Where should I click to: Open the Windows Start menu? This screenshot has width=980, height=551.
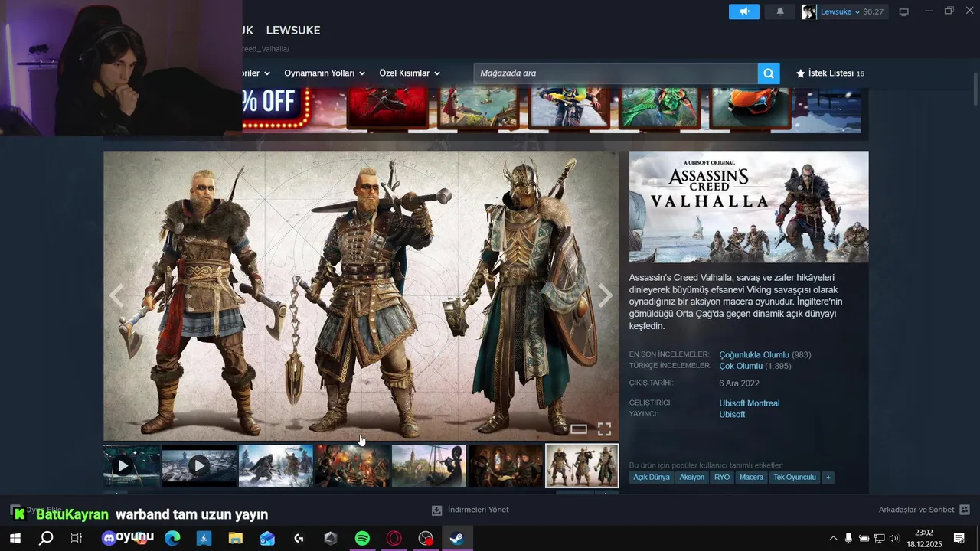(15, 539)
